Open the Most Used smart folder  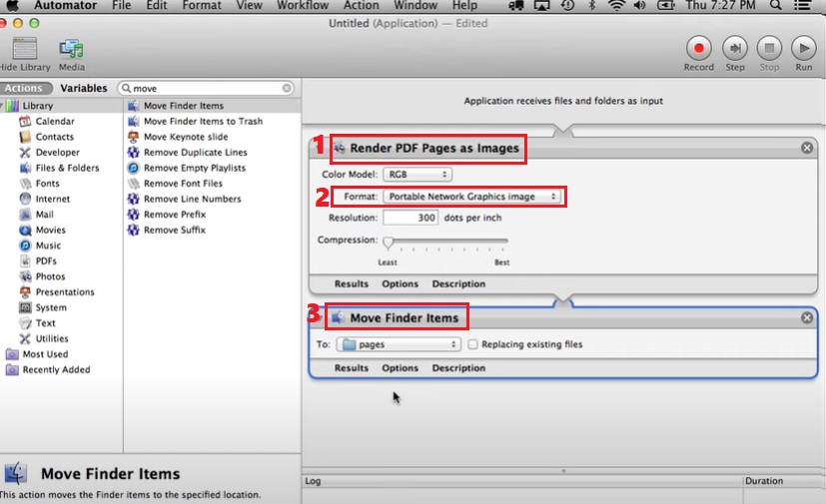37,354
